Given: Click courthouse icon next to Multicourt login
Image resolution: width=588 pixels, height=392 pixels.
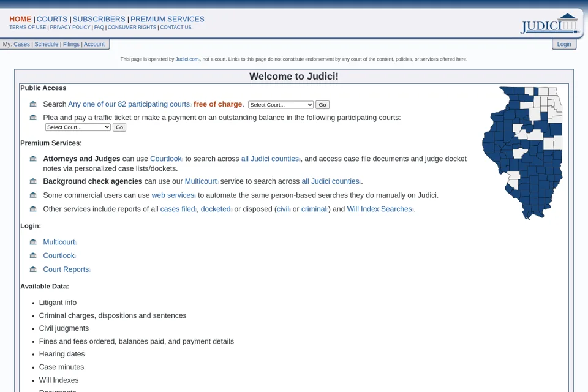Looking at the screenshot, I should click(33, 242).
